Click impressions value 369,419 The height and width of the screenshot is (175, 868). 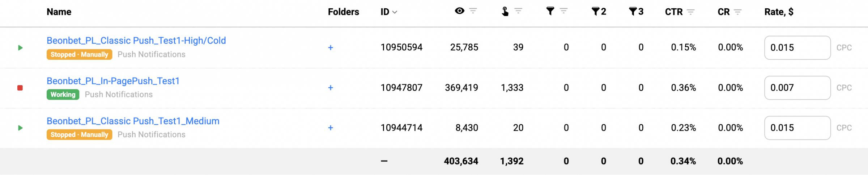(x=461, y=88)
